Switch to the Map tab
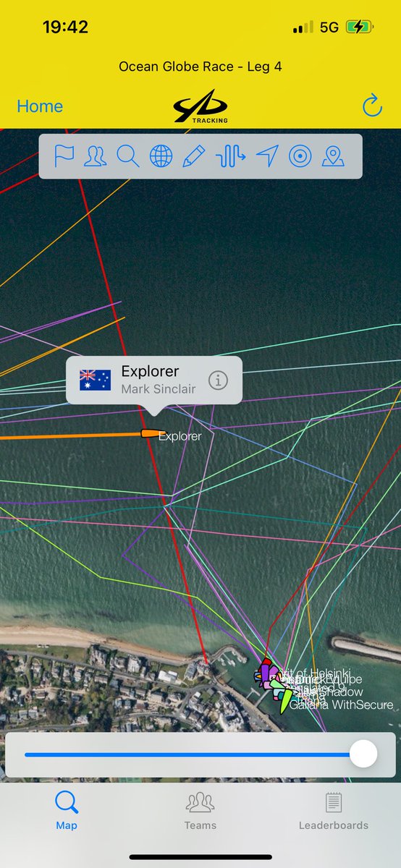The height and width of the screenshot is (868, 401). coord(67,810)
